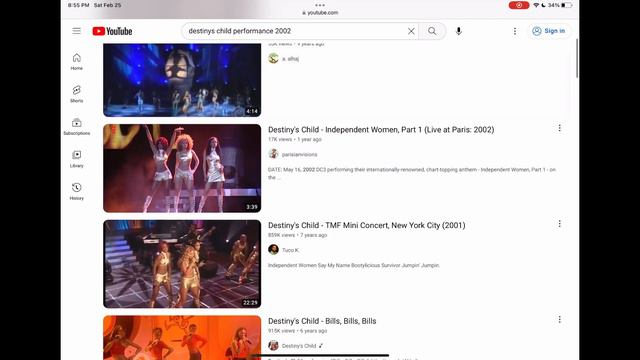Open more options for Bills, Bills, Bills video
This screenshot has height=360, width=640.
(x=559, y=320)
